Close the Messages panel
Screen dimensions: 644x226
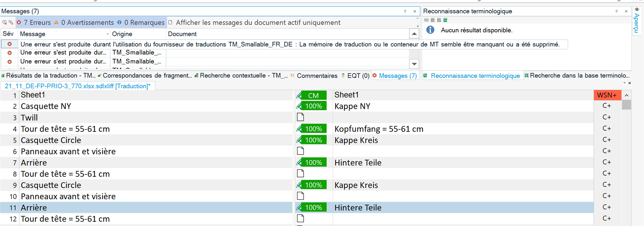tap(415, 11)
